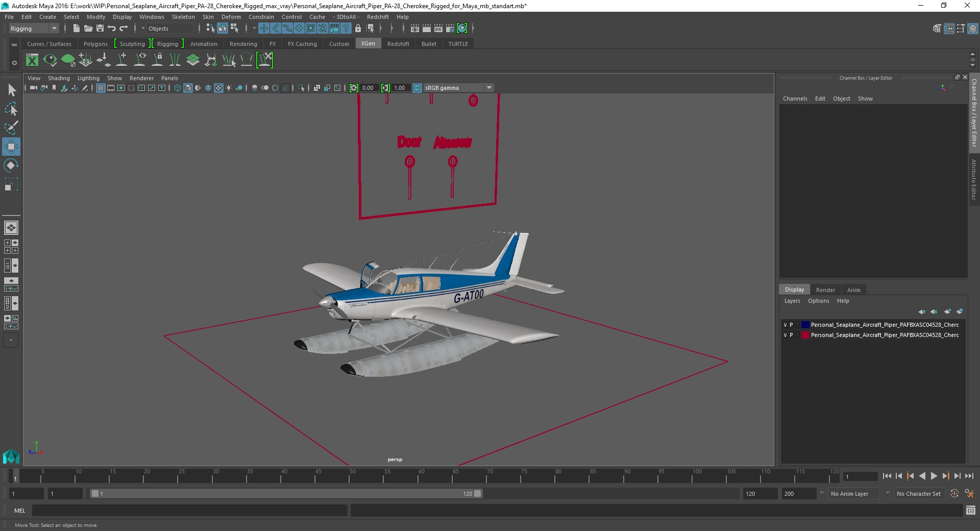Open the Layers menu in layer editor
This screenshot has width=980, height=531.
tap(792, 301)
